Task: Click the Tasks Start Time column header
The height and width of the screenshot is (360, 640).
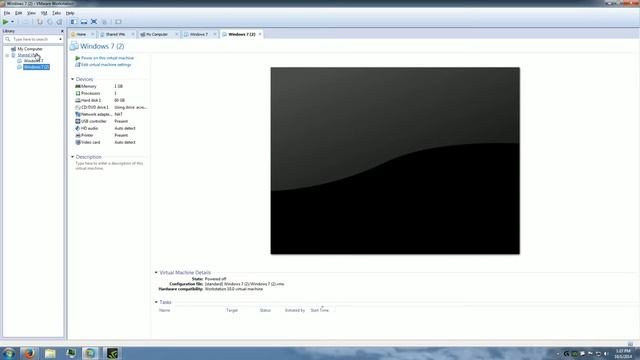Action: tap(320, 311)
